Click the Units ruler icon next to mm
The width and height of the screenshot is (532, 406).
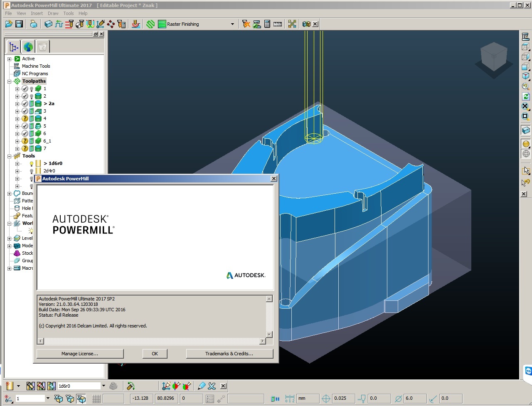tap(290, 399)
